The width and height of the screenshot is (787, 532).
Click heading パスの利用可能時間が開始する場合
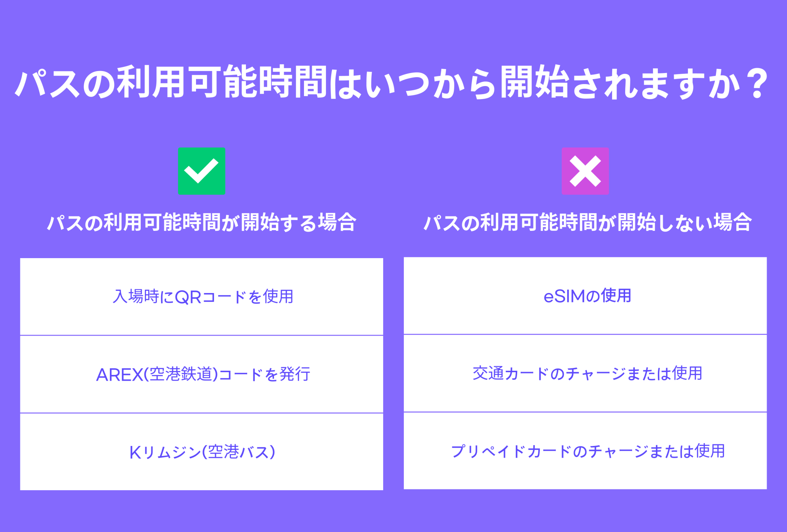201,222
